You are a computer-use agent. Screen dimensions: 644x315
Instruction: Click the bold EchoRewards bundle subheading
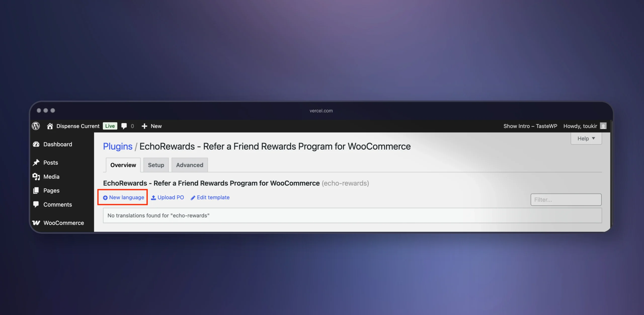pos(211,183)
